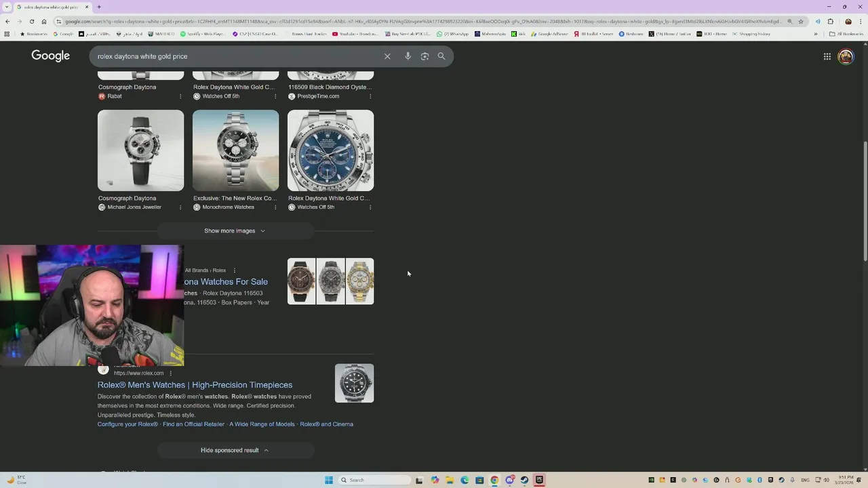Viewport: 868px width, 488px height.
Task: Click the browser address bar URL
Action: (424, 21)
